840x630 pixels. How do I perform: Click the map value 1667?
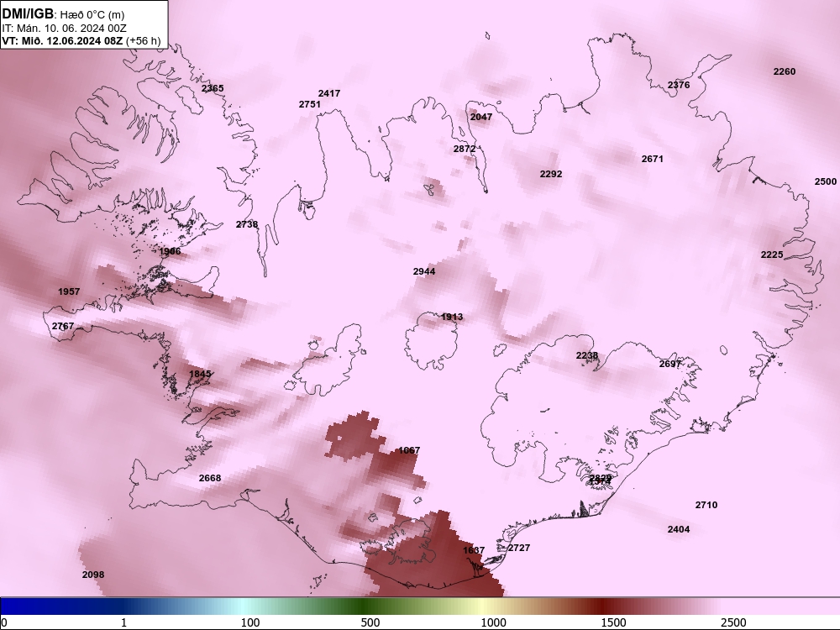[409, 450]
